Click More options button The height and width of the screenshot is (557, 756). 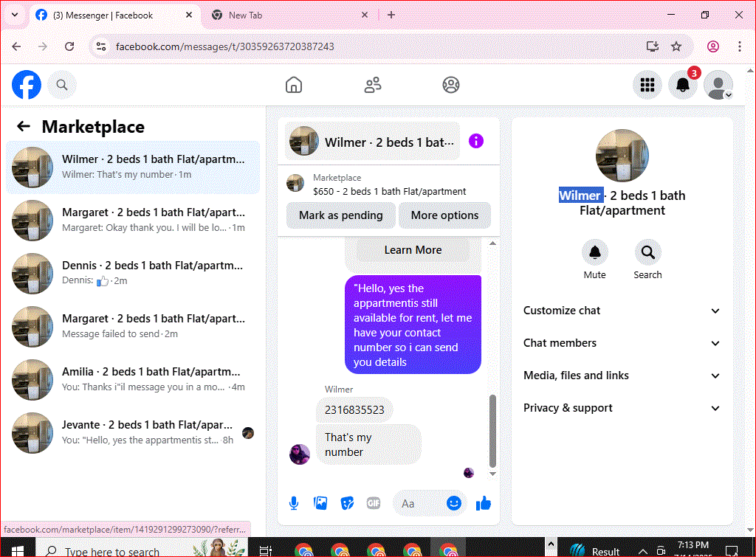point(444,215)
